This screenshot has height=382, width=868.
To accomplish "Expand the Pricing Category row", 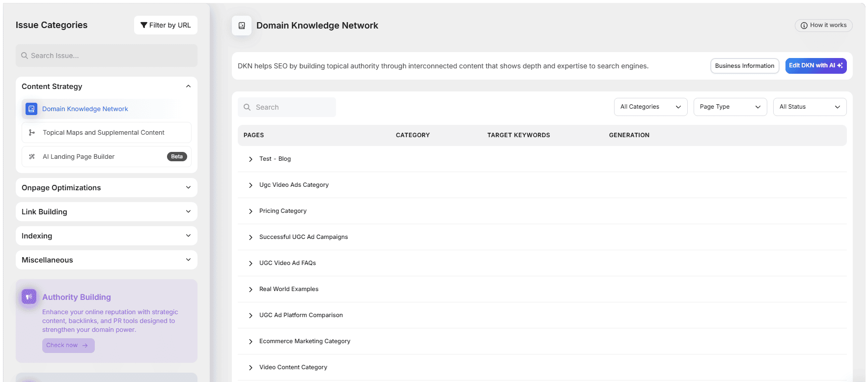I will (x=251, y=211).
